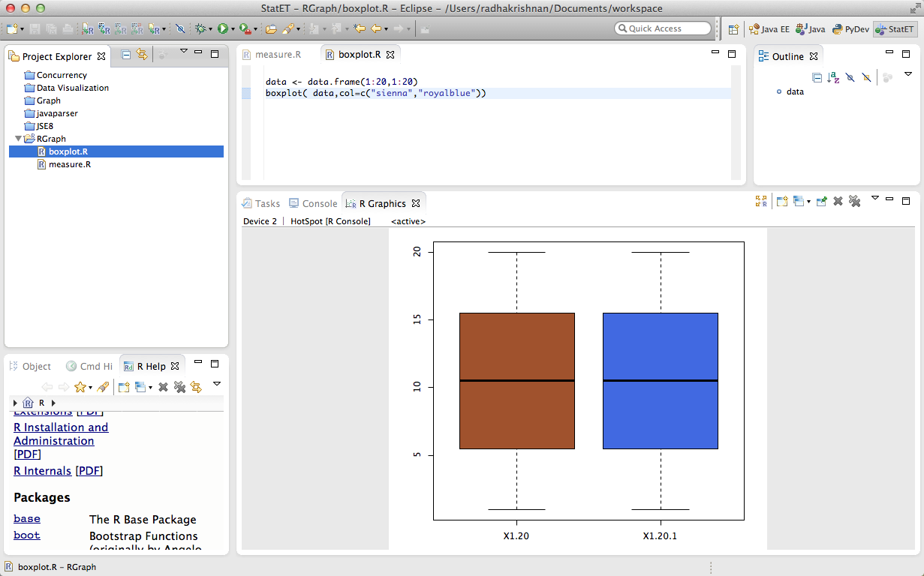924x576 pixels.
Task: Open the Run button dropdown arrow
Action: (233, 29)
